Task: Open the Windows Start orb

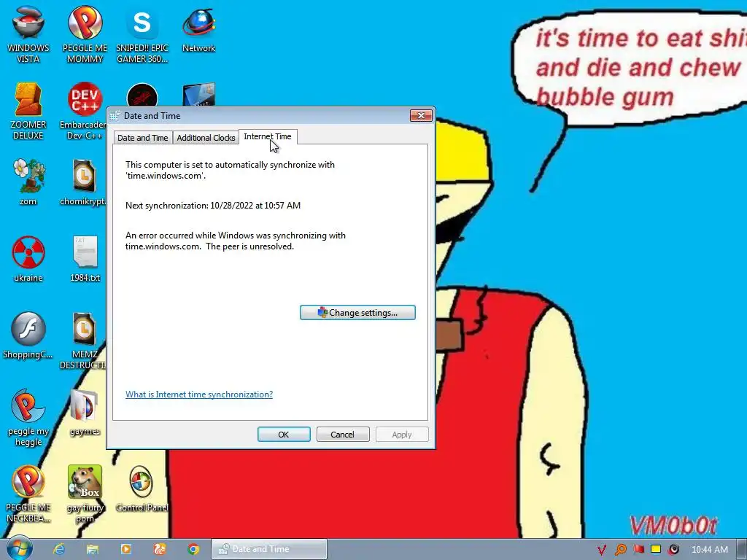Action: pos(19,548)
